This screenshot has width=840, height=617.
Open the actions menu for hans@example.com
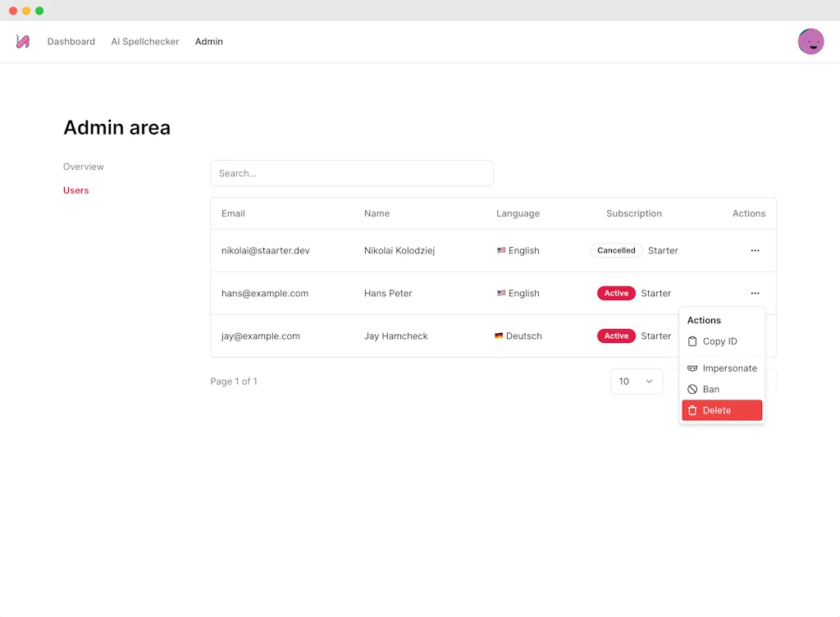tap(755, 293)
